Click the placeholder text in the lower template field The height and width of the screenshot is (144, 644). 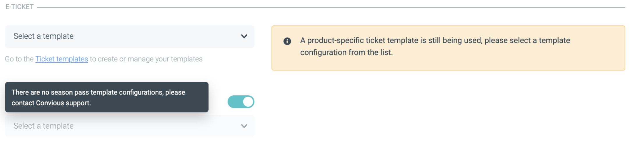pyautogui.click(x=43, y=126)
